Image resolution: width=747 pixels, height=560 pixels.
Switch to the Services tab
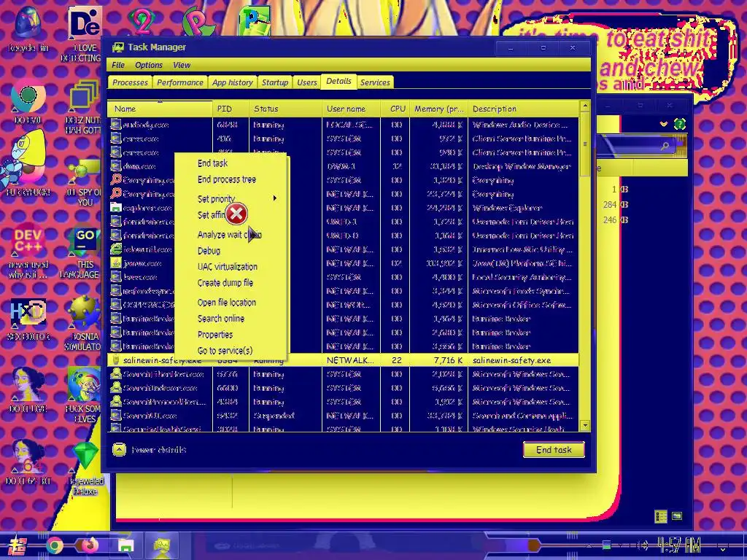375,82
